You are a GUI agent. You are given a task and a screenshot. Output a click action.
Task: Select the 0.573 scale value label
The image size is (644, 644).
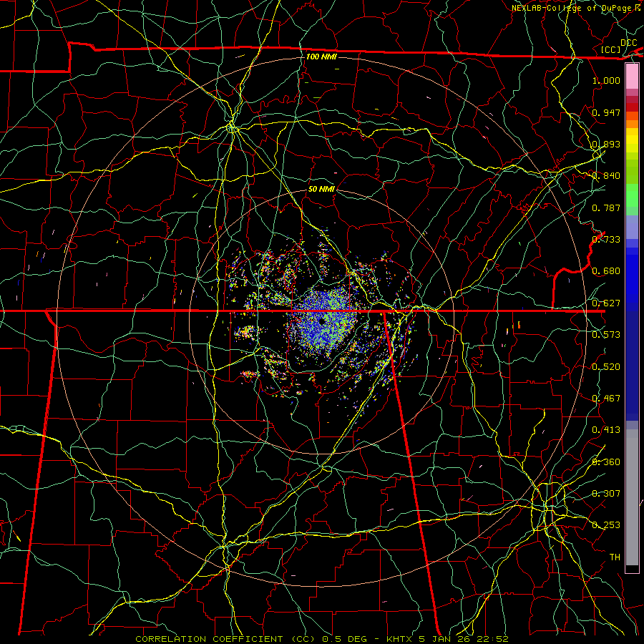click(x=606, y=335)
